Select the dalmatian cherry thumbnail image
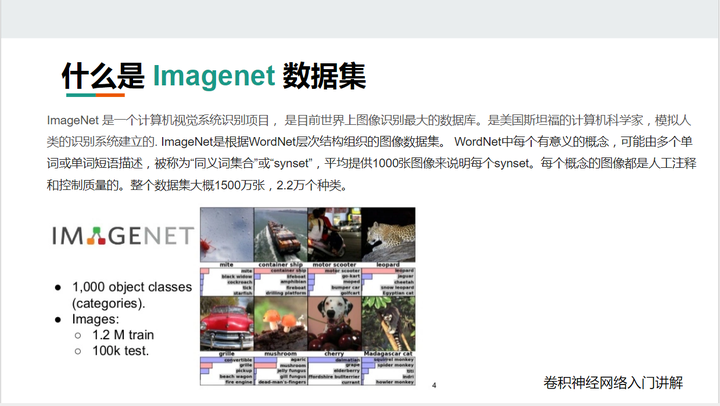 [x=334, y=324]
